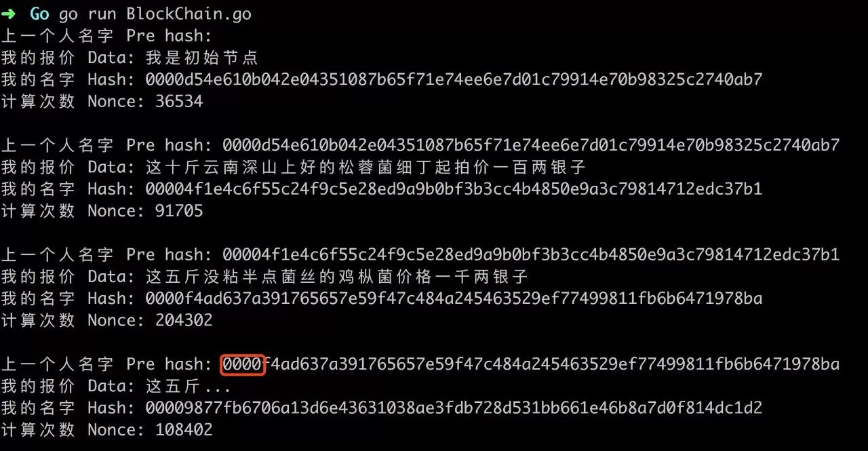This screenshot has width=868, height=451.
Task: Click the third block's Pre hash value
Action: click(531, 255)
